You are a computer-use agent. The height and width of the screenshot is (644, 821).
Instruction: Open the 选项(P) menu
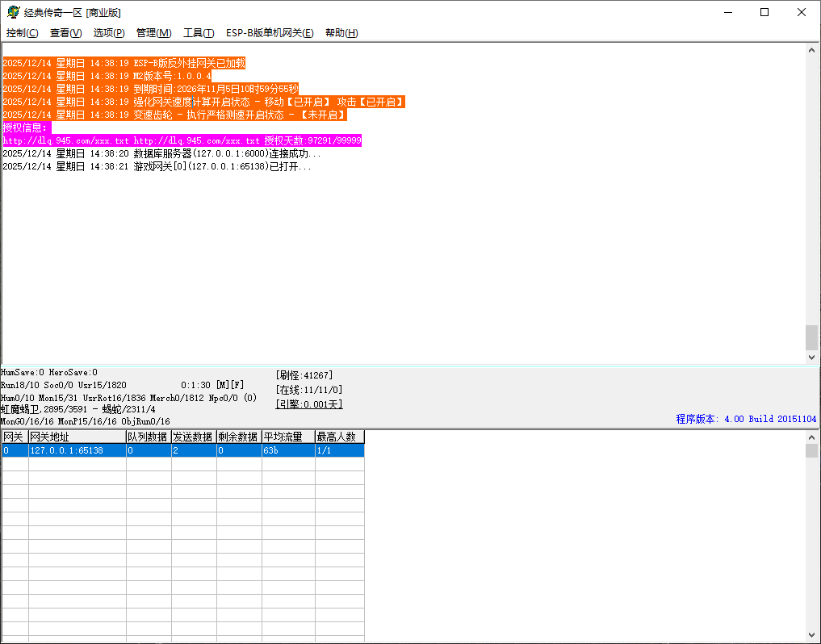pyautogui.click(x=109, y=33)
